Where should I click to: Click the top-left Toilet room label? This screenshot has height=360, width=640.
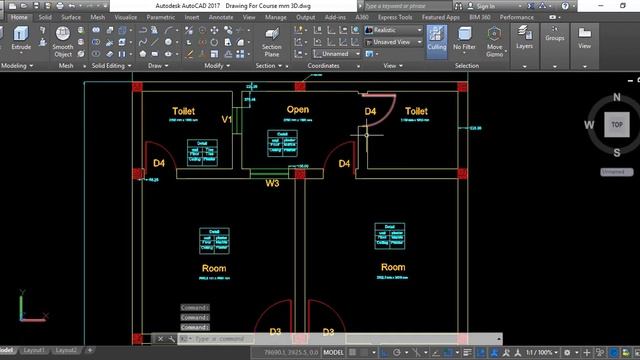point(183,111)
